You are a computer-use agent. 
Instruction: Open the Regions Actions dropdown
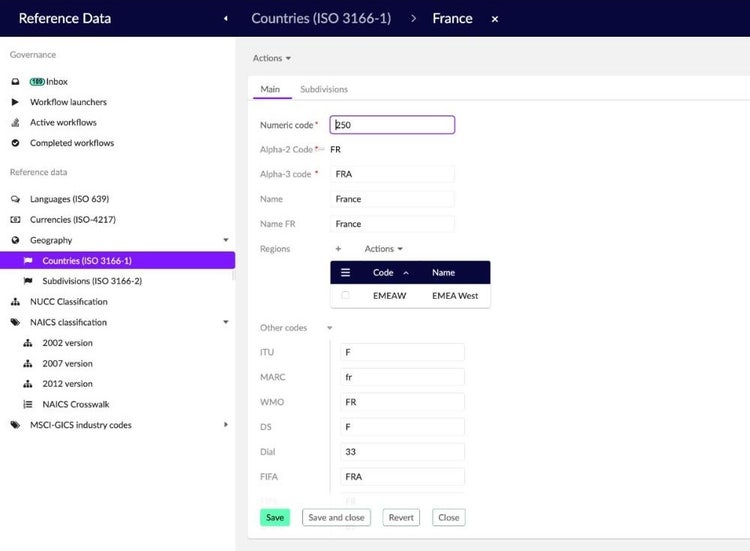coord(384,249)
